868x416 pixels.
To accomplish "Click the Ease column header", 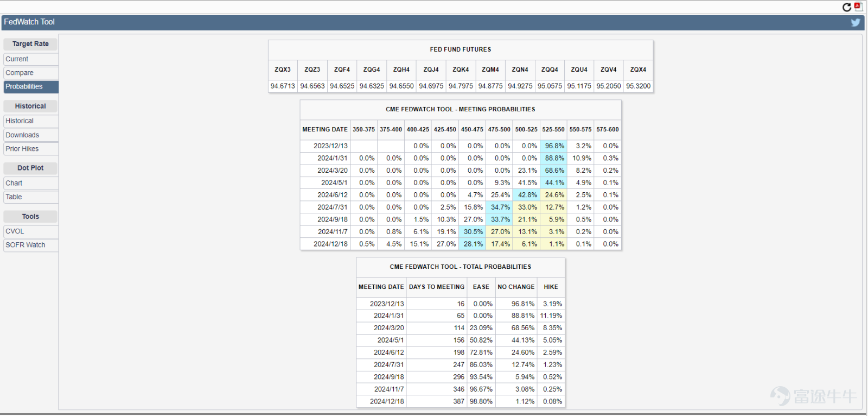I will pyautogui.click(x=481, y=287).
